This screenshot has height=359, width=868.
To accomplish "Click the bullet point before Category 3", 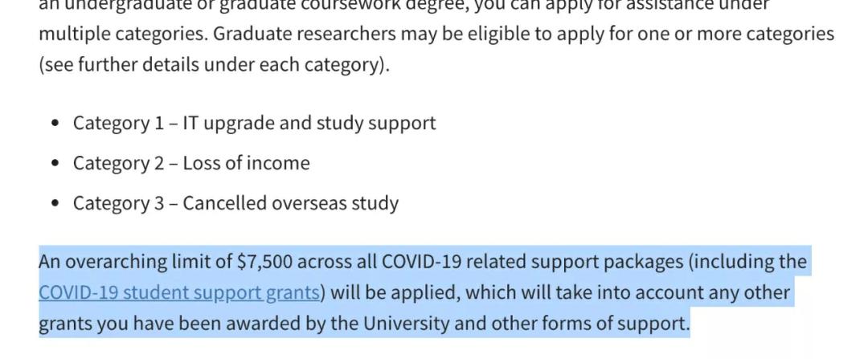I will pos(54,204).
